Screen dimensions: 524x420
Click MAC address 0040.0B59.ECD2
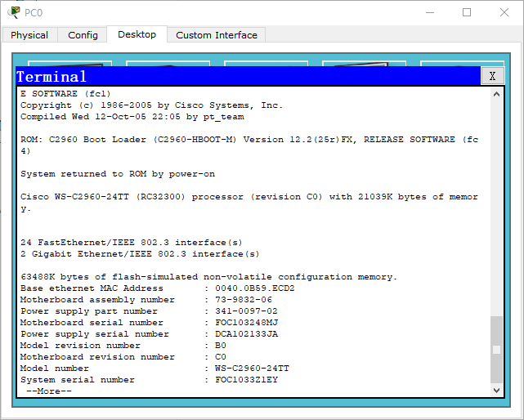click(x=255, y=288)
